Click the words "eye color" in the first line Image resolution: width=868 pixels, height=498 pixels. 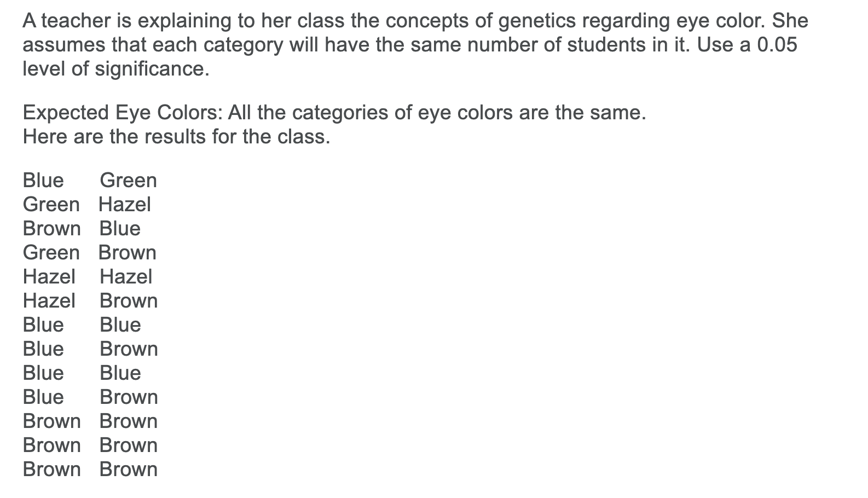click(714, 21)
